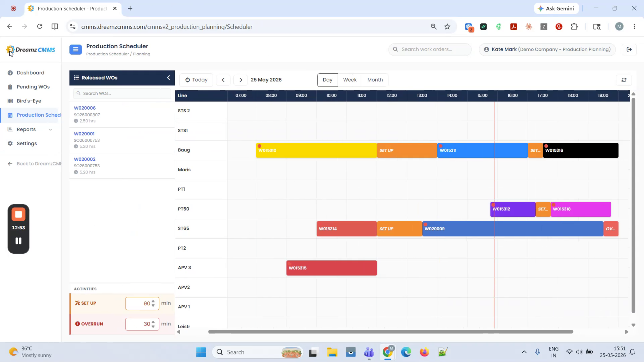Bookmark this page with the star icon
The image size is (644, 362).
tap(447, 27)
